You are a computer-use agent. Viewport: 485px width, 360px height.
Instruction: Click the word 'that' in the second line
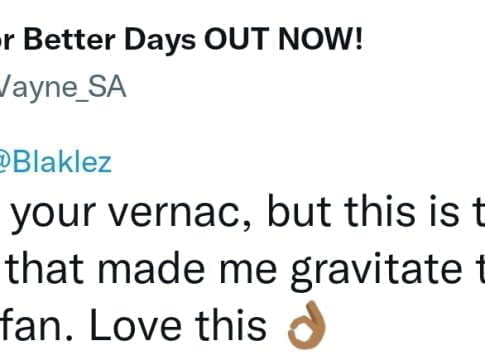tap(45, 269)
